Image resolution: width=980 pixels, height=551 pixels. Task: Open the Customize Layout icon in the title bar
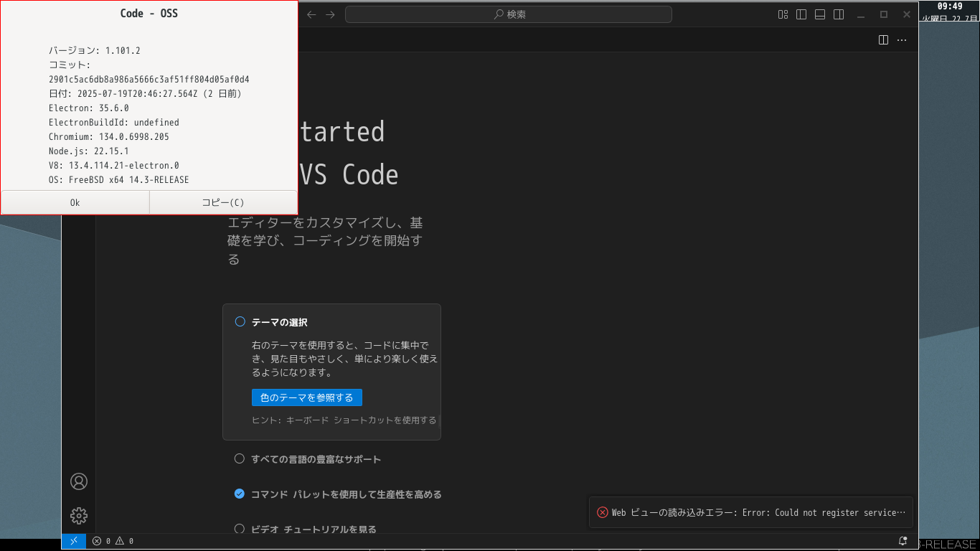(x=783, y=14)
